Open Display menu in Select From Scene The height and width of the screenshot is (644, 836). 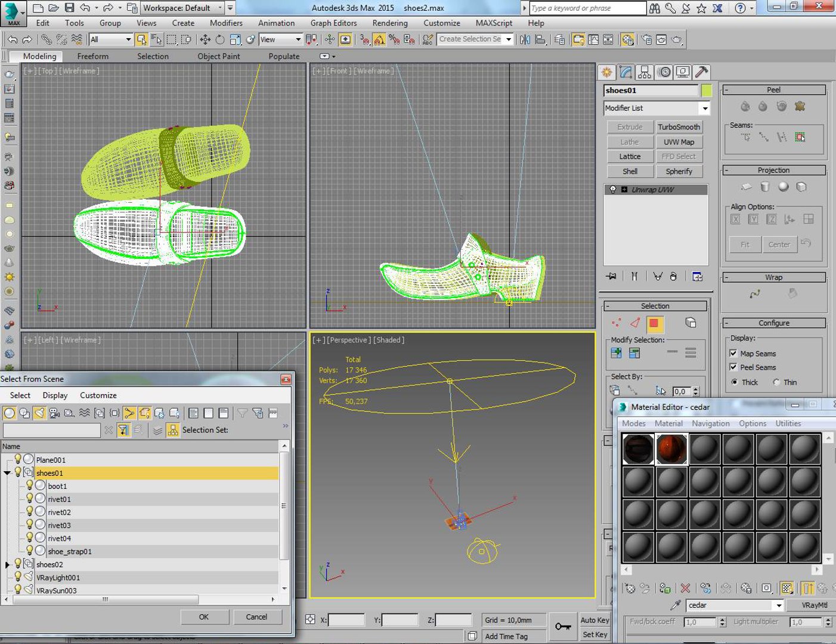55,395
